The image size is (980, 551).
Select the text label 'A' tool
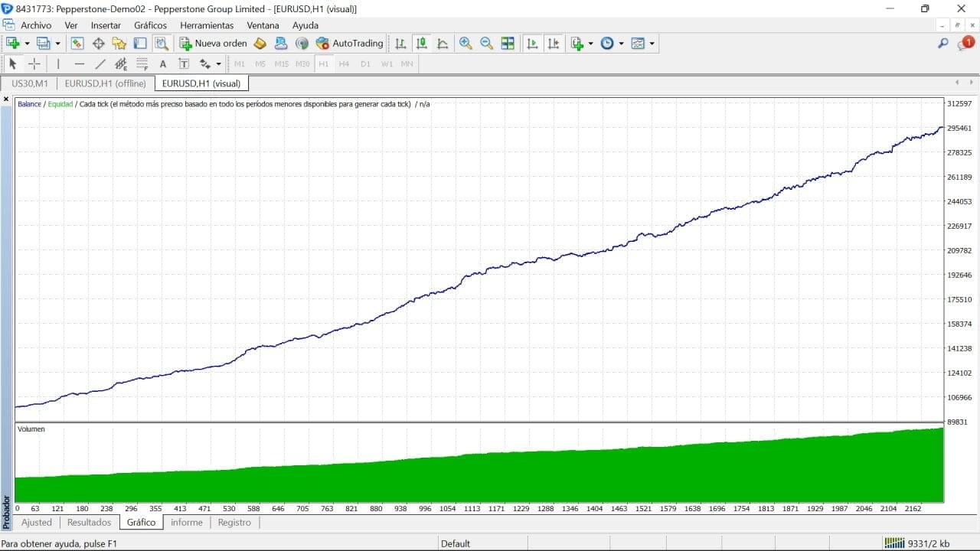tap(163, 64)
